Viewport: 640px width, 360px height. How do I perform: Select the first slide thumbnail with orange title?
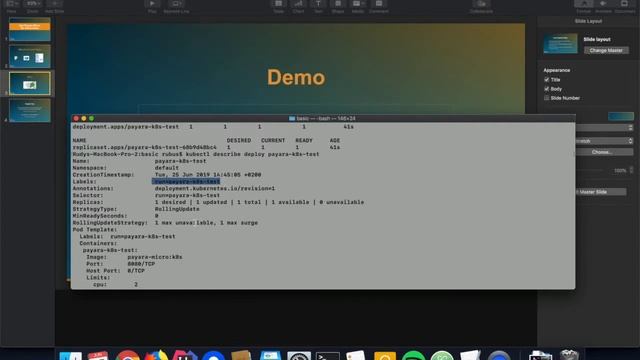click(x=30, y=29)
